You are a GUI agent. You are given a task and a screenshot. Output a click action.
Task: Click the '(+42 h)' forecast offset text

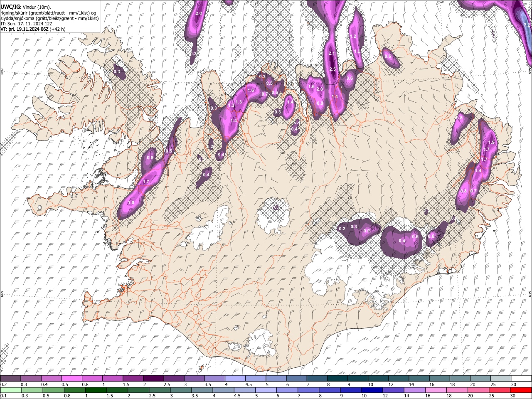(57, 29)
